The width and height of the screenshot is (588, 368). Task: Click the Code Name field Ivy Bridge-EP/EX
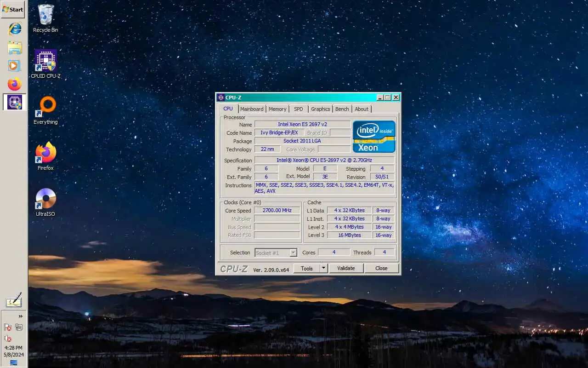coord(279,132)
